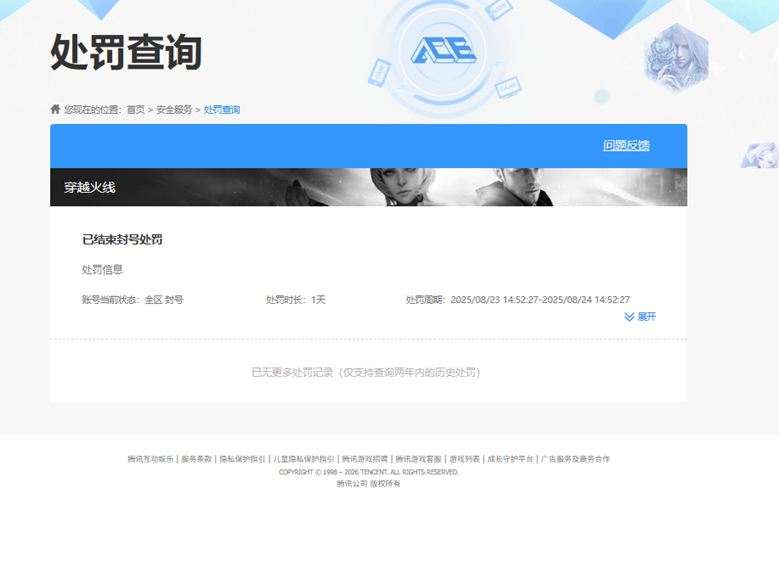779x572 pixels.
Task: Click the account status 全区 封号 text
Action: 132,300
